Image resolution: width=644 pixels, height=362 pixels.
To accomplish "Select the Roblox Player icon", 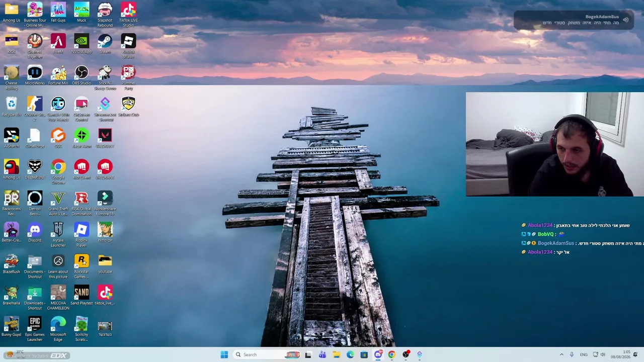I will [82, 235].
